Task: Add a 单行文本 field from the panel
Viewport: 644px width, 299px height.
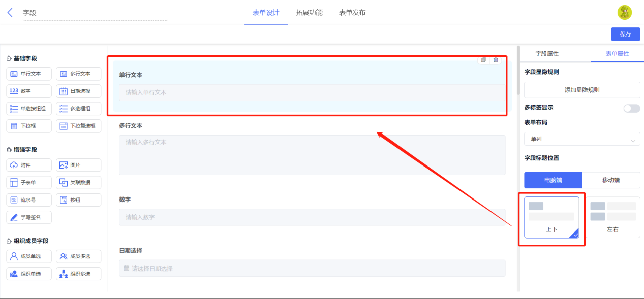Action: point(29,74)
